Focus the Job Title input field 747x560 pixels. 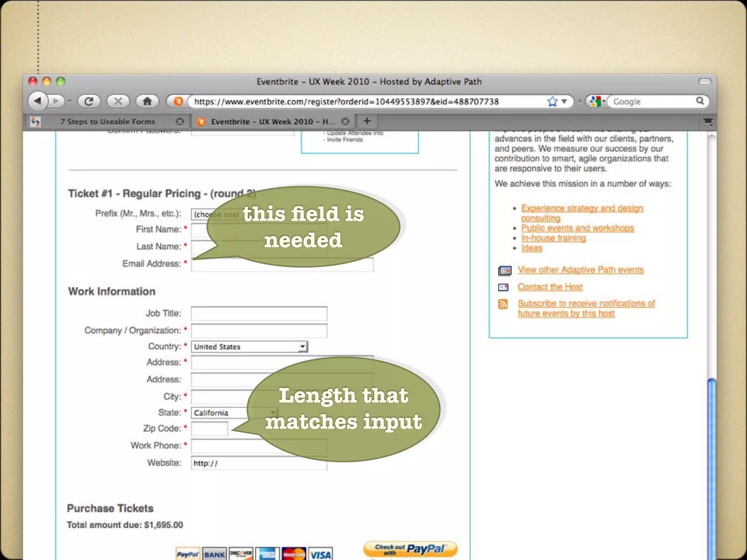(259, 314)
